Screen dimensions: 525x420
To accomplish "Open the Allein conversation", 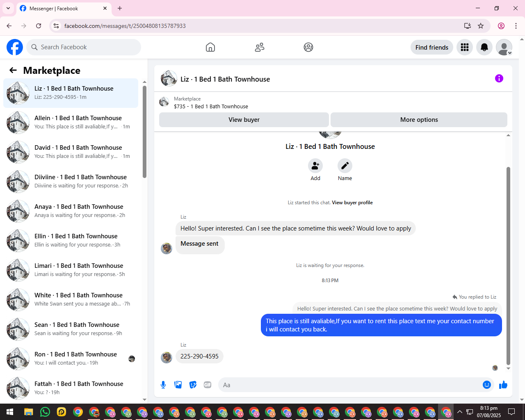I will coord(71,123).
